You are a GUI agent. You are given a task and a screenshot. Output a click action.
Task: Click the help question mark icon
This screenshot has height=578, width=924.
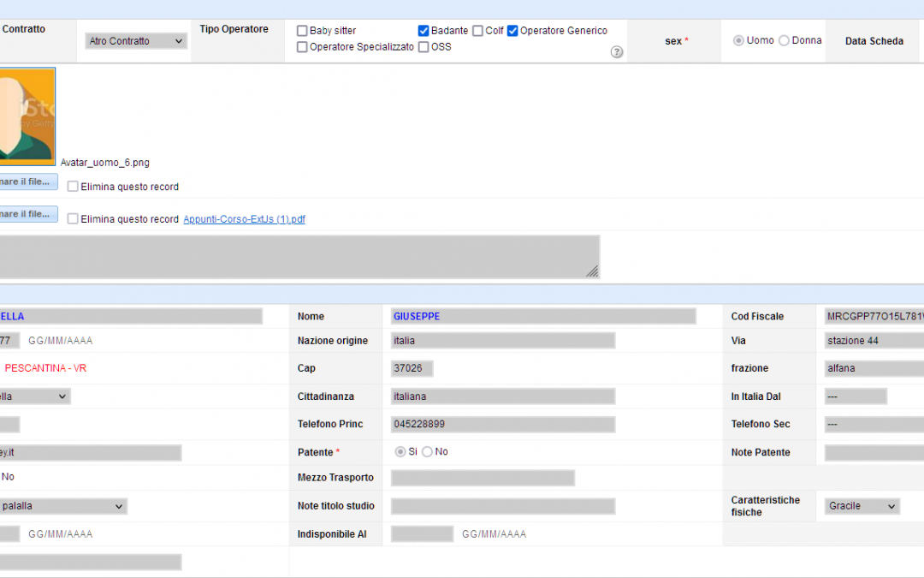pos(617,52)
